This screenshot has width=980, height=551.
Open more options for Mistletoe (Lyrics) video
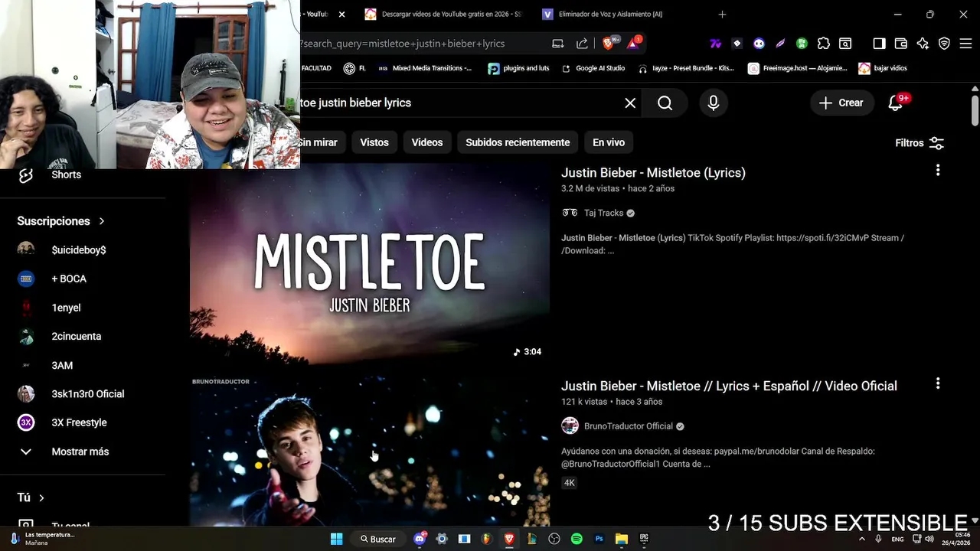coord(938,171)
